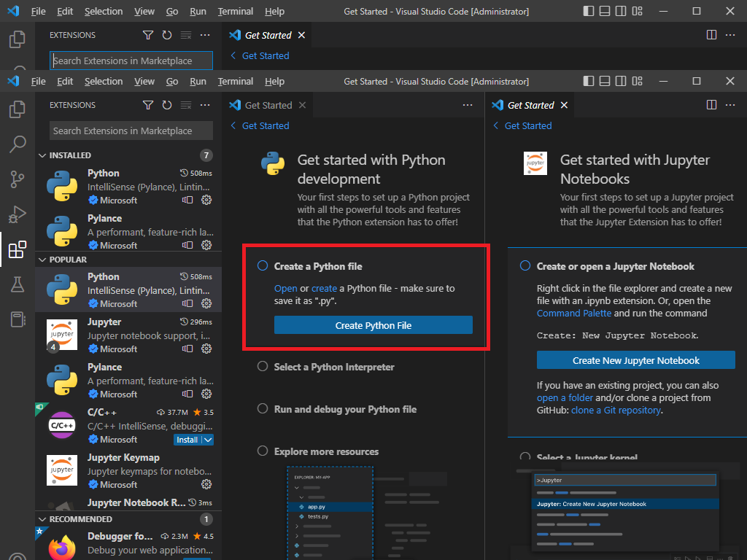Refresh extensions in back window

pos(167,35)
